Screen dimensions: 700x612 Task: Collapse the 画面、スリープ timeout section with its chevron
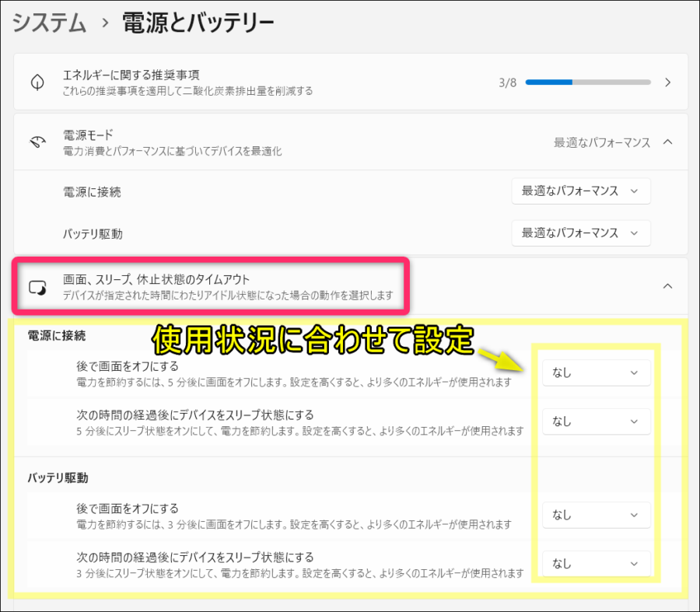tap(667, 286)
